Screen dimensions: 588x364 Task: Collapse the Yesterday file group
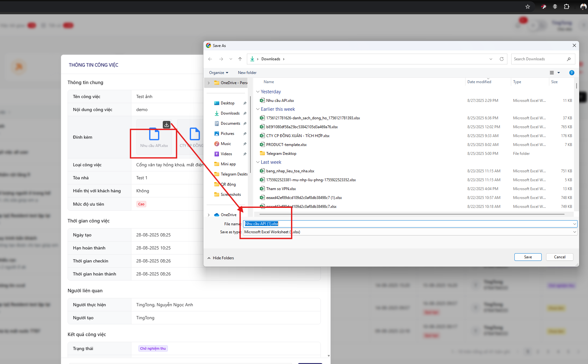(x=258, y=92)
